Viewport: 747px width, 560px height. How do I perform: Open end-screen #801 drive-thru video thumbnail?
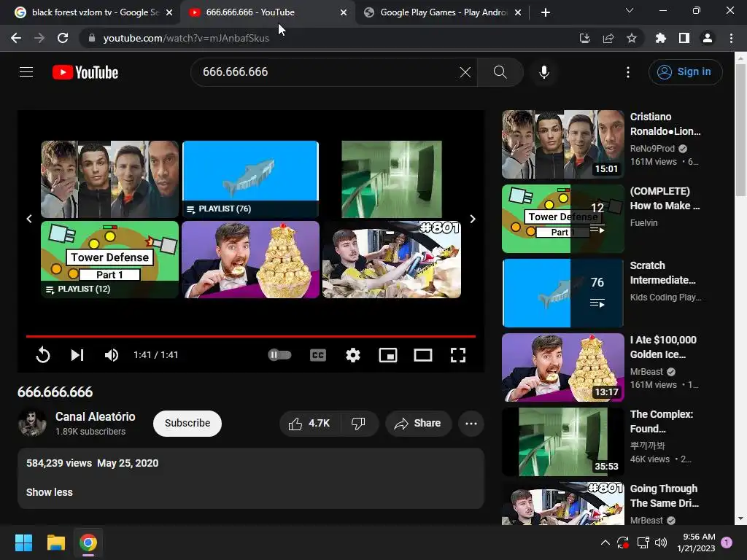[392, 260]
